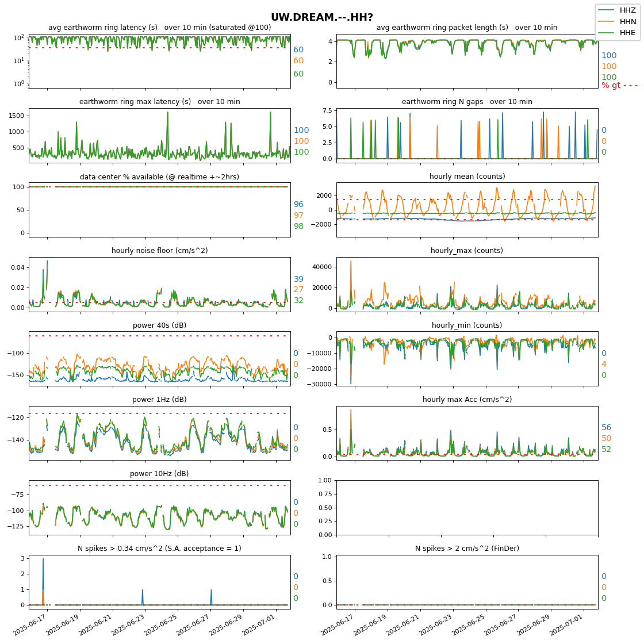
Task: Click the 1500 tick on max latency axis
Action: point(17,116)
